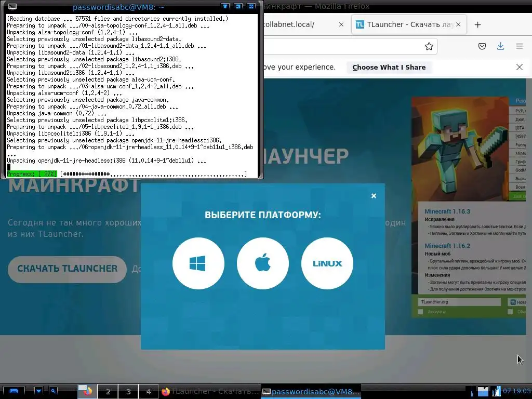532x399 pixels.
Task: Activate the TLauncher Firefox taskbar entry
Action: coord(210,392)
